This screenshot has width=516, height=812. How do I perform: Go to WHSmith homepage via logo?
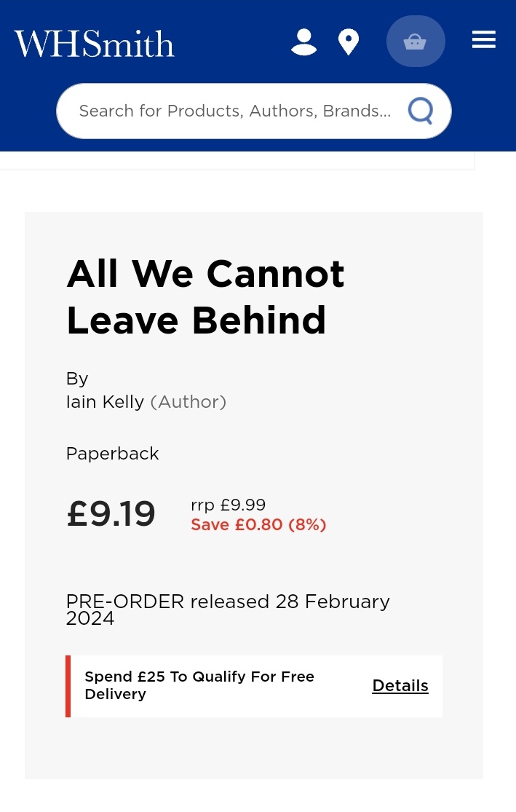point(95,44)
